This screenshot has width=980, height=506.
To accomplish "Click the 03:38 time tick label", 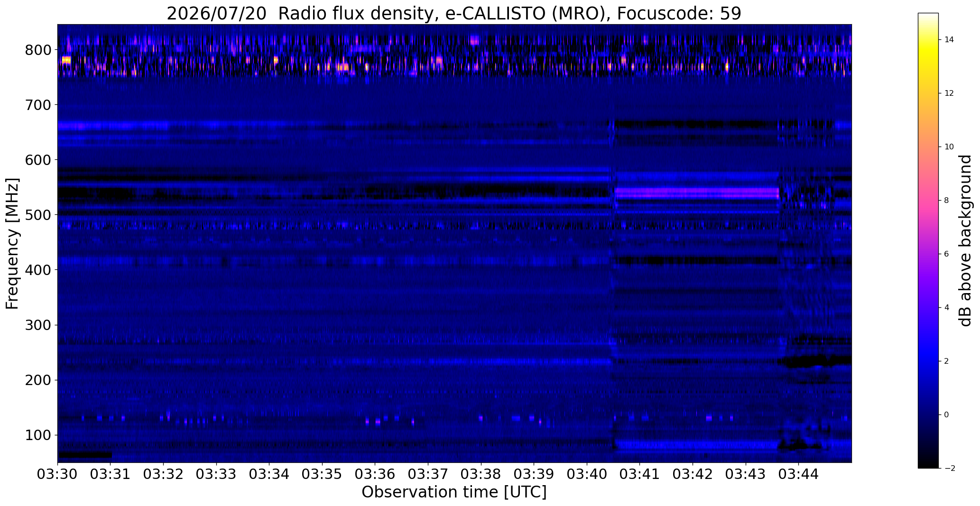I will 481,474.
